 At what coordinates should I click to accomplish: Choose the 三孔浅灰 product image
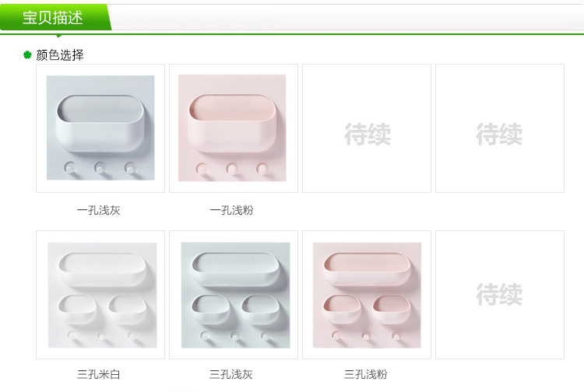[x=234, y=295]
